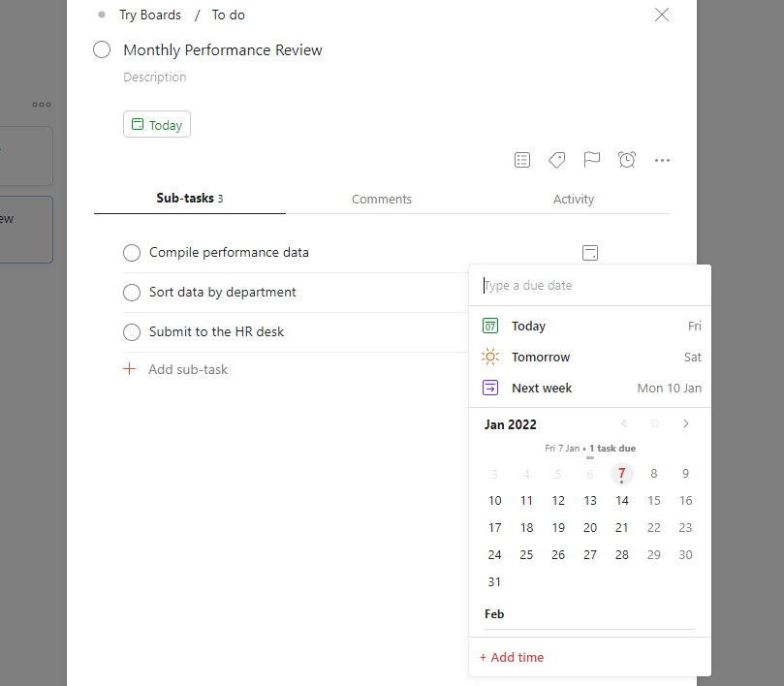This screenshot has height=686, width=784.
Task: Choose Tomorrow using the sun icon
Action: (x=489, y=357)
